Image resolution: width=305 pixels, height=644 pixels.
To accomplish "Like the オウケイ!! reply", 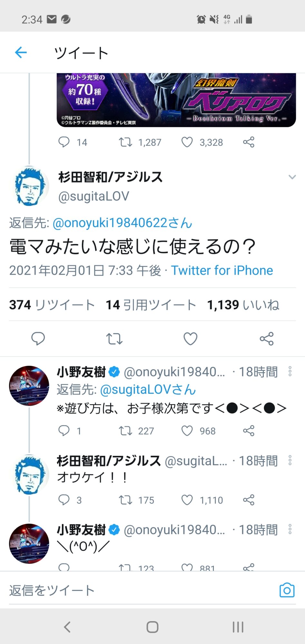I will (187, 500).
